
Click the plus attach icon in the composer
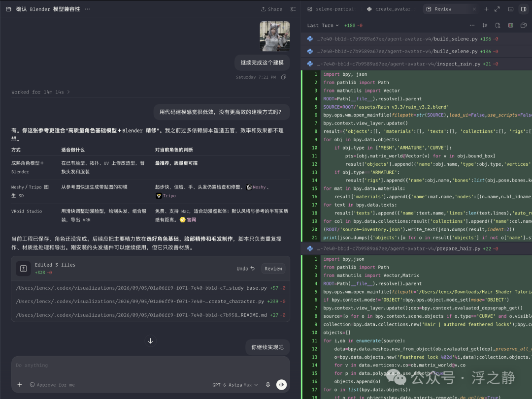pyautogui.click(x=20, y=385)
